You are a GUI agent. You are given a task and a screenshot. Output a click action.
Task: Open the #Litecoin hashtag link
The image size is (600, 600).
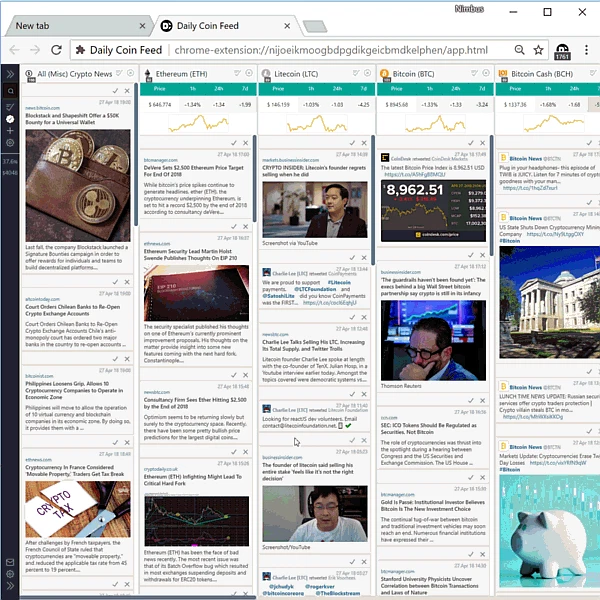coord(339,282)
